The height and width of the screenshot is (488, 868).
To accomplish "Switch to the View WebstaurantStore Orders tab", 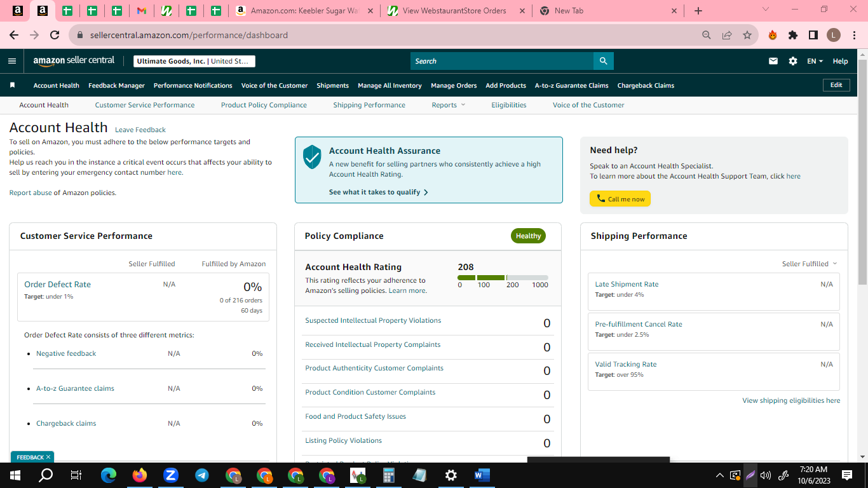I will [x=456, y=11].
